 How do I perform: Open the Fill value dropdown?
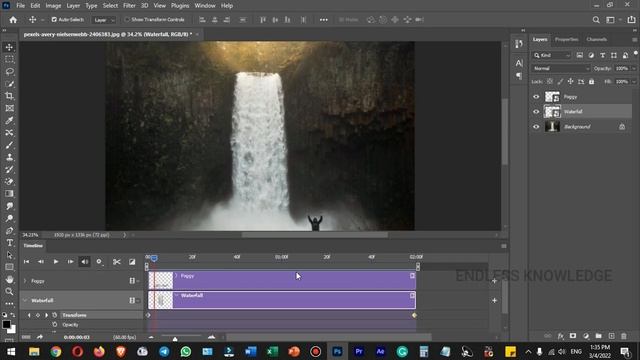click(x=634, y=82)
